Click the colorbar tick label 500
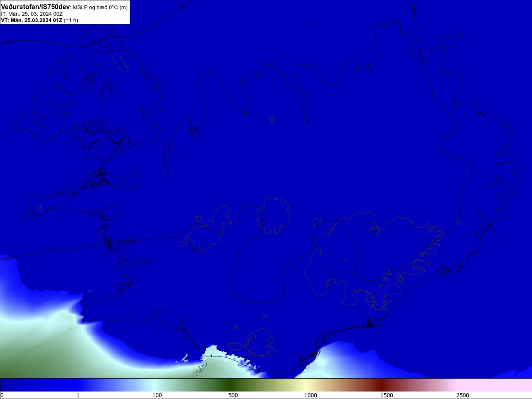Screen dimensions: 532x399 coord(233,395)
